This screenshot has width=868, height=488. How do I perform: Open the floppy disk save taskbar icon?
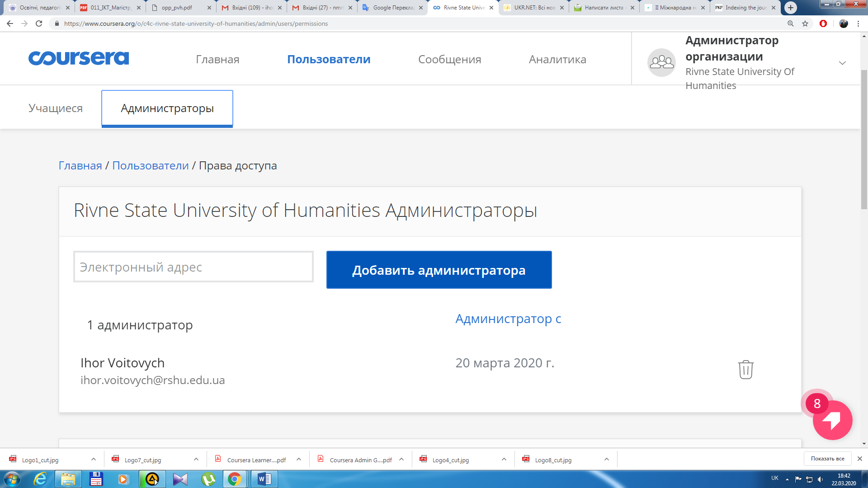(x=96, y=479)
